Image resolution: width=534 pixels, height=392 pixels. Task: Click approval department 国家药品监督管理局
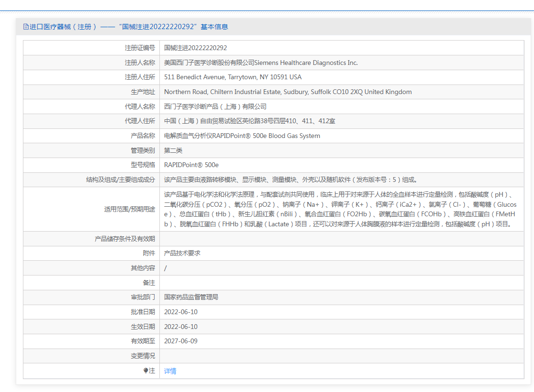point(191,297)
